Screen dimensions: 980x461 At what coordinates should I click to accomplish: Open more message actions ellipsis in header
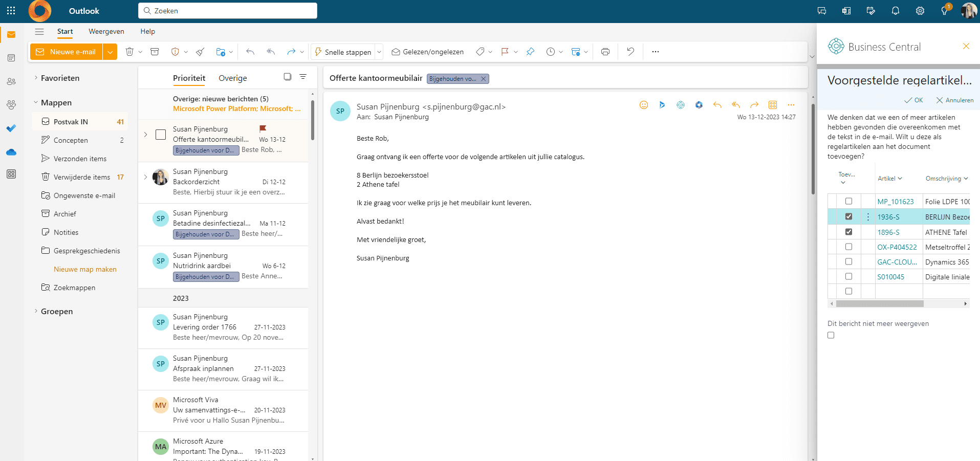[x=791, y=105]
